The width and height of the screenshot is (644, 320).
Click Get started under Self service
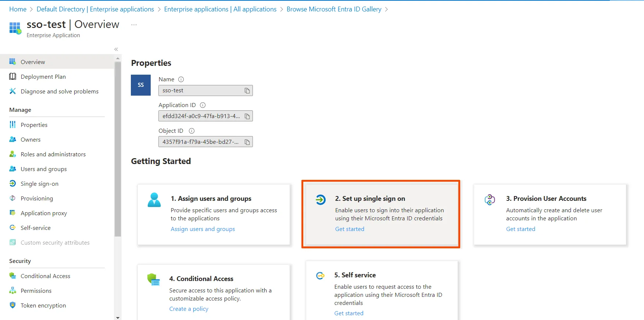(349, 313)
